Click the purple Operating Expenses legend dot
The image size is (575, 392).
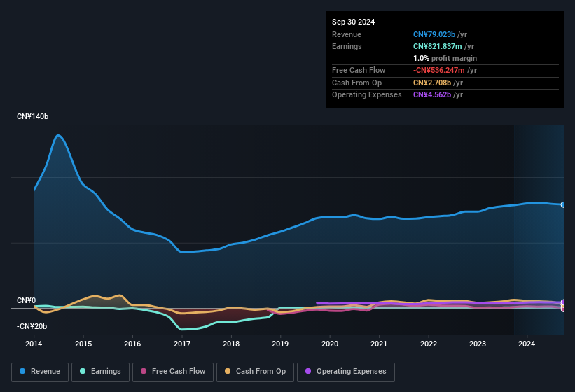[307, 371]
